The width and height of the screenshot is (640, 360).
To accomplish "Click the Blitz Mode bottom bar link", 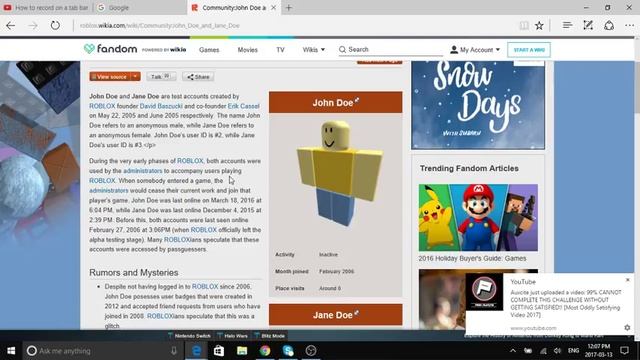I will (269, 336).
